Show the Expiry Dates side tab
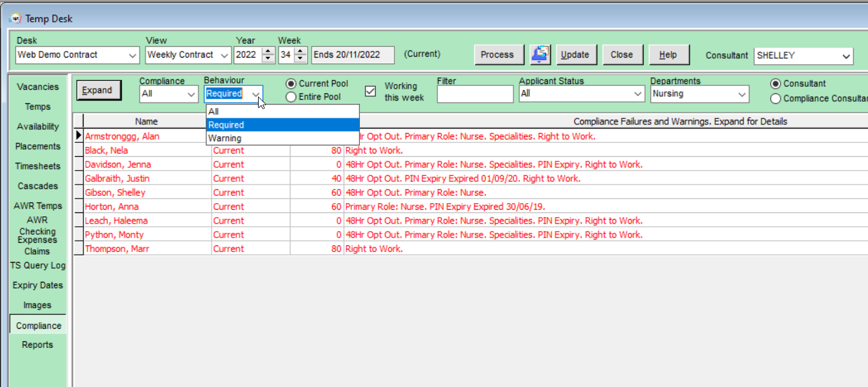Image resolution: width=868 pixels, height=387 pixels. pos(38,285)
